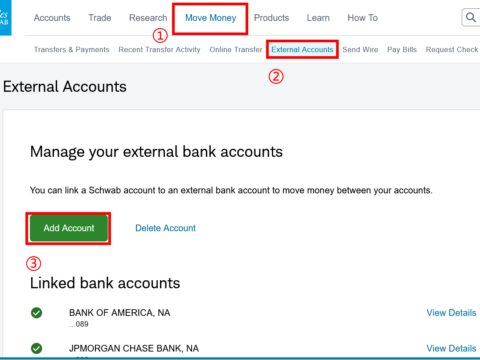Click the Delete Account link

[165, 228]
